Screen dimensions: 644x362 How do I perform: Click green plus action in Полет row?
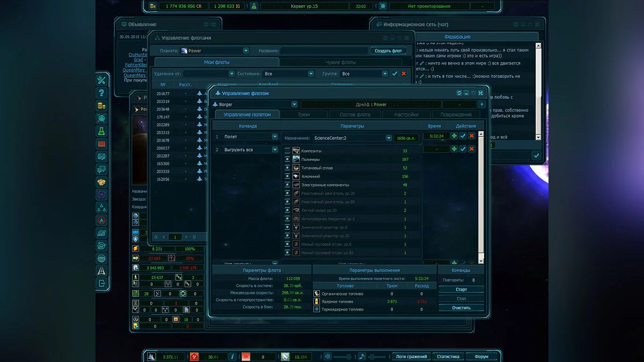[x=454, y=136]
